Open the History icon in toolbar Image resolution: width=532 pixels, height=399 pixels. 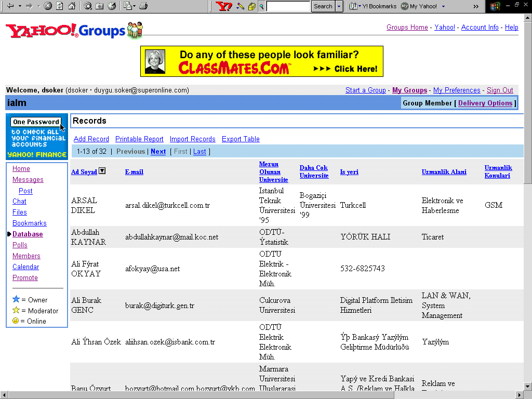(112, 6)
